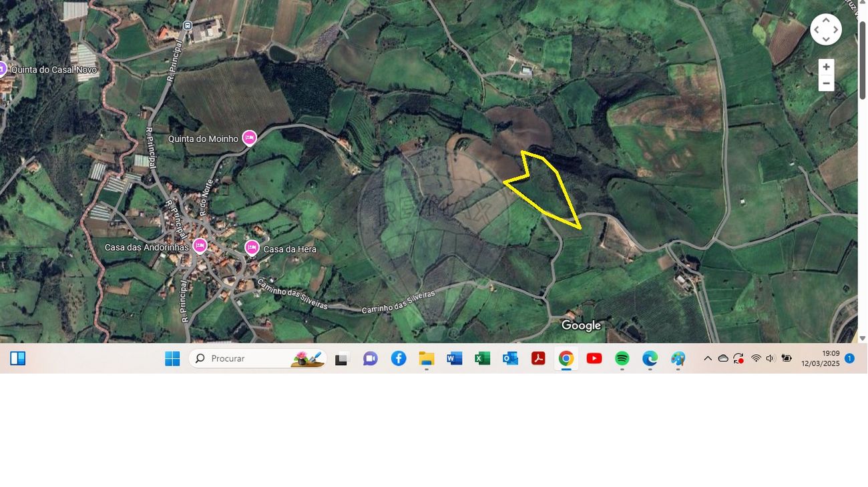
Task: Zoom out the map with minus button
Action: pos(826,83)
